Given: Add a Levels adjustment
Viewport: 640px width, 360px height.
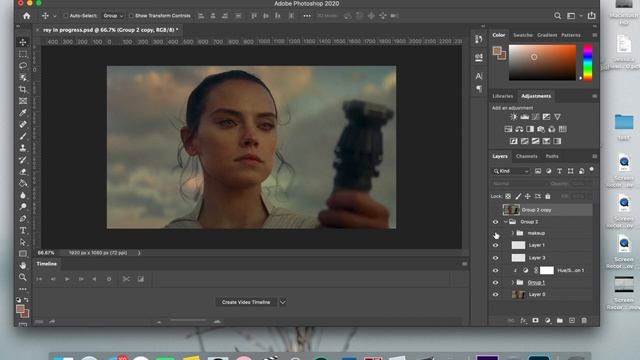Looking at the screenshot, I should point(524,117).
